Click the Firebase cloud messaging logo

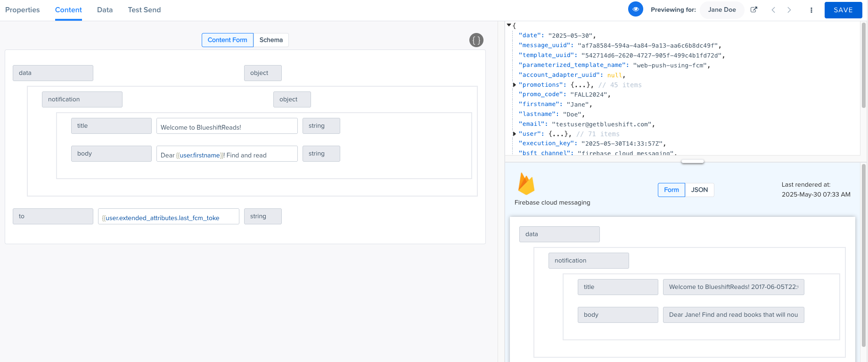click(526, 184)
